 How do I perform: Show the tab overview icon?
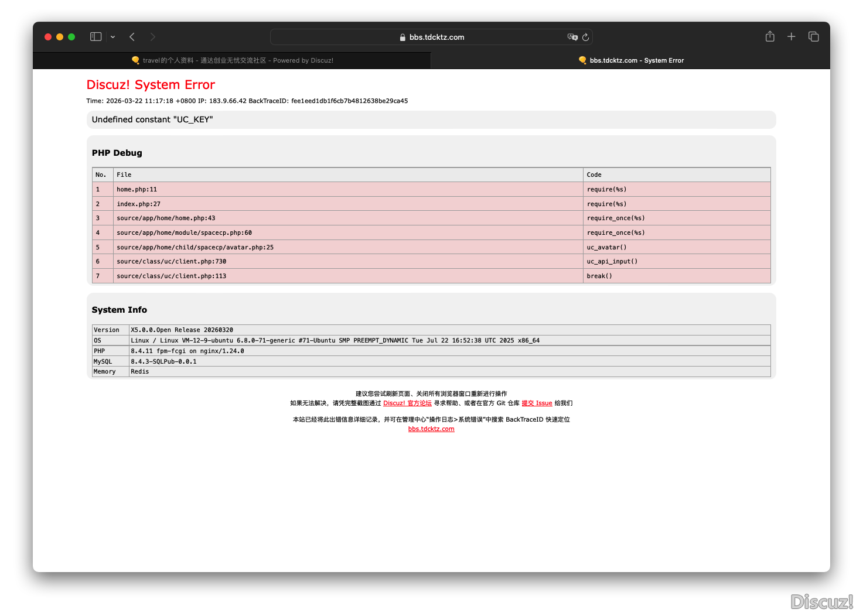813,37
